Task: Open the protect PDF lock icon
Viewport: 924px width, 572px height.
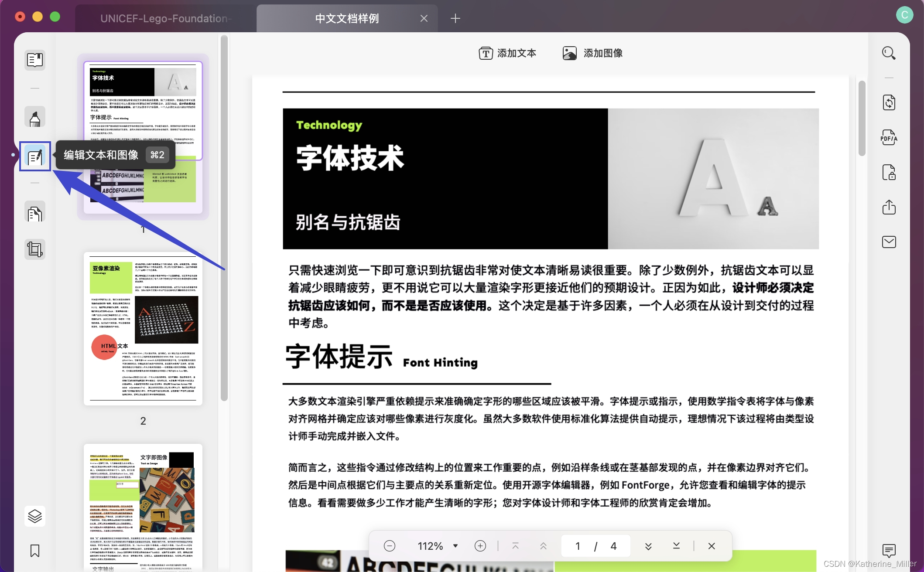Action: click(x=889, y=173)
